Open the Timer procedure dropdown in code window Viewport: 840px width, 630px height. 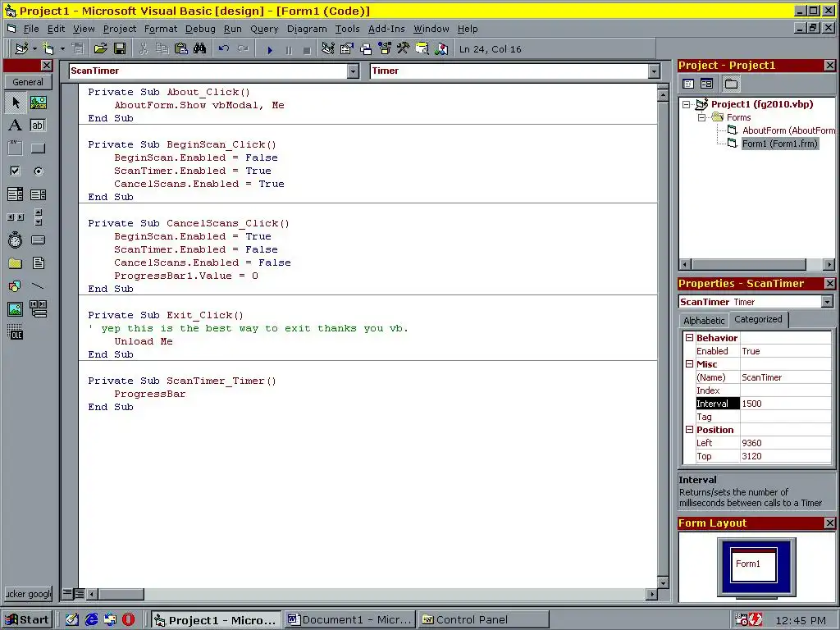coord(654,71)
